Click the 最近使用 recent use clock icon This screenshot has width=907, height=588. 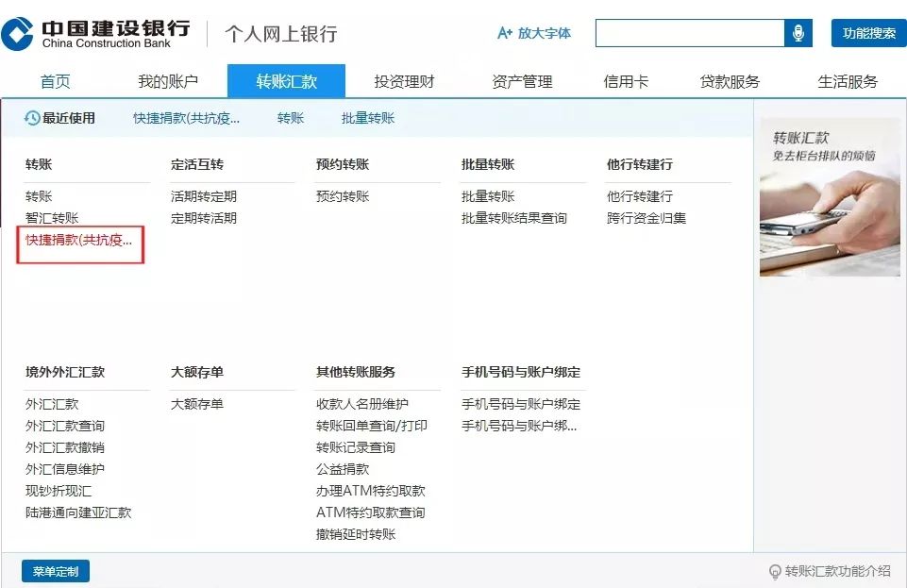click(x=30, y=119)
